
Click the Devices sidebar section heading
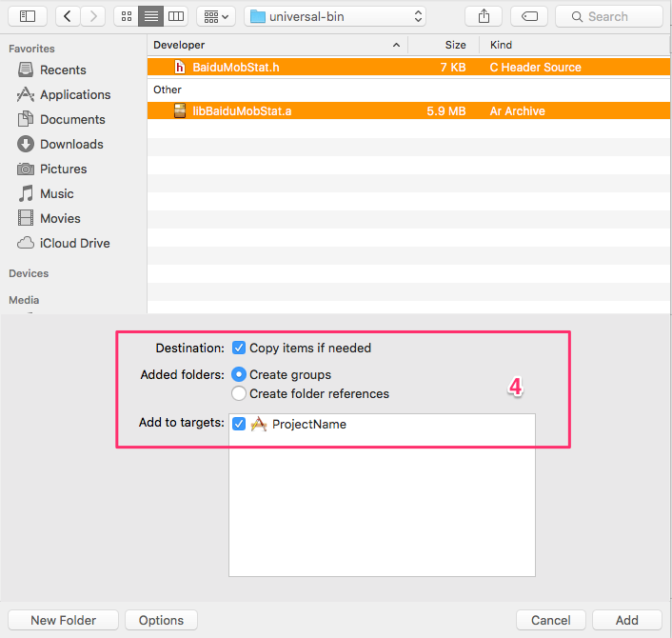29,273
